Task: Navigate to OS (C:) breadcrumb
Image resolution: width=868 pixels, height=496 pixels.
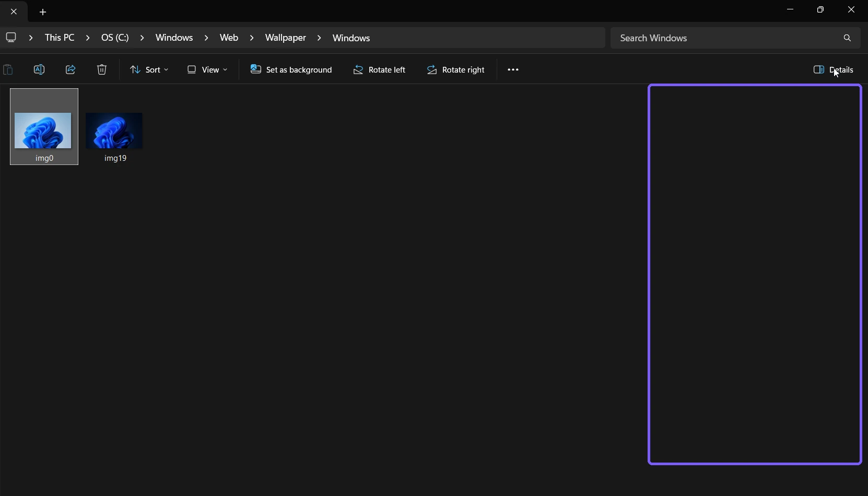Action: click(x=115, y=38)
